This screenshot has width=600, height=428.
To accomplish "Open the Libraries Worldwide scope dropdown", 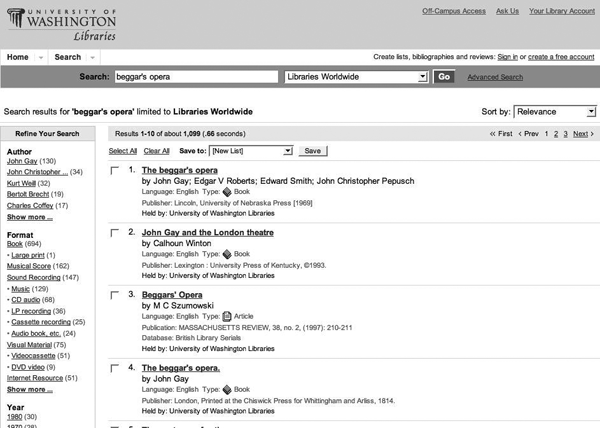I will 355,77.
